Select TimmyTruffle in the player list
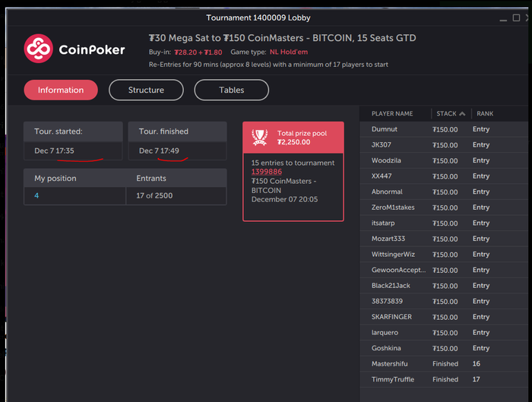This screenshot has height=402, width=532. (x=391, y=379)
